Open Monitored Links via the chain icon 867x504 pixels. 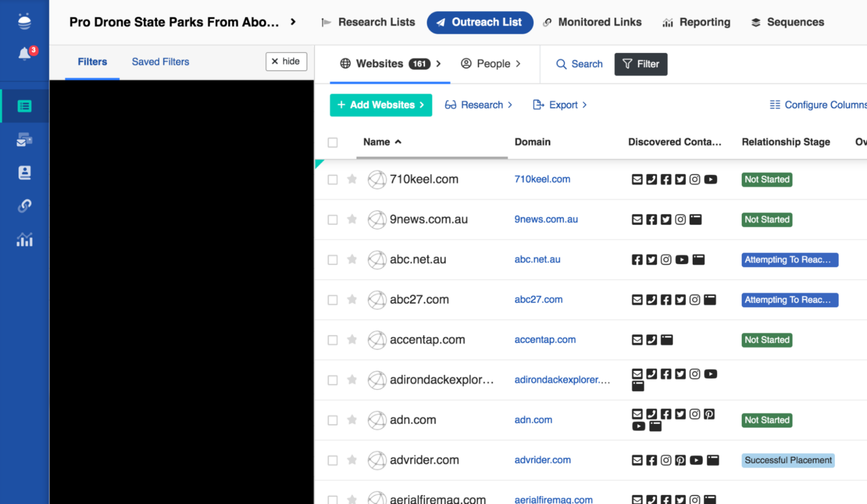(24, 205)
